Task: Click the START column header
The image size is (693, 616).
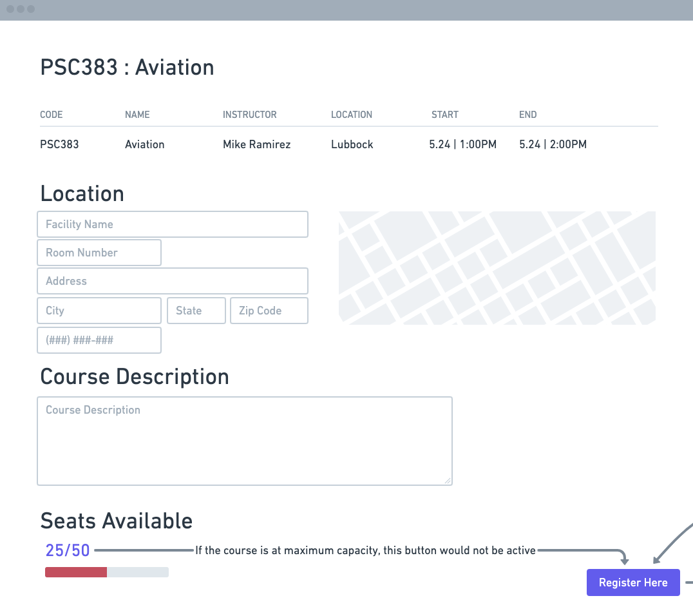Action: click(x=444, y=115)
